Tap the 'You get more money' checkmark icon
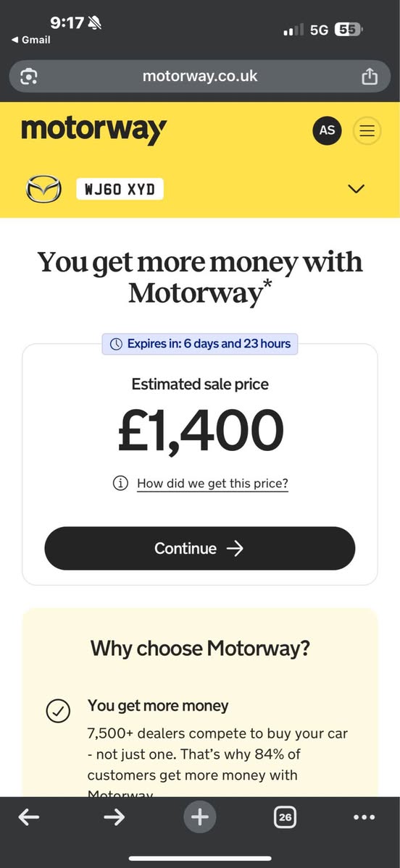Screen dimensions: 400x868 click(58, 712)
